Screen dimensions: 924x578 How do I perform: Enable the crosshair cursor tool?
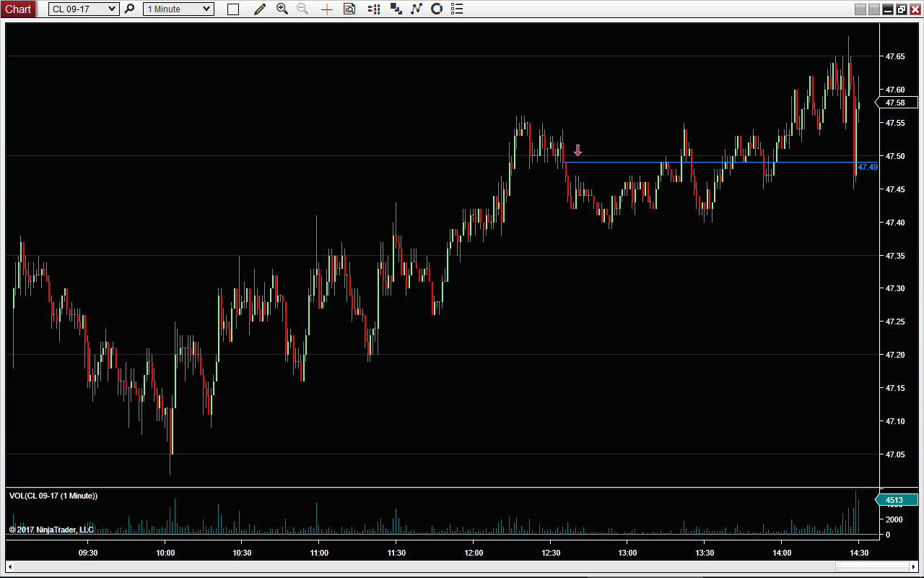point(327,9)
